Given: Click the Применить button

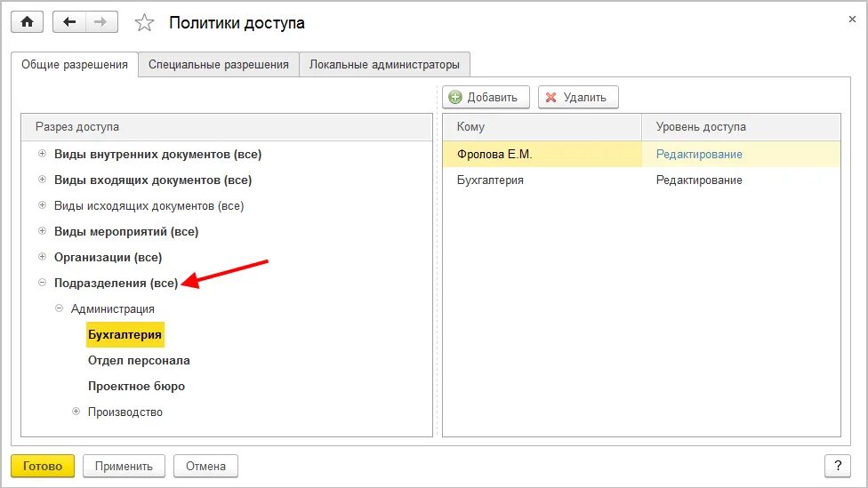Looking at the screenshot, I should 124,466.
